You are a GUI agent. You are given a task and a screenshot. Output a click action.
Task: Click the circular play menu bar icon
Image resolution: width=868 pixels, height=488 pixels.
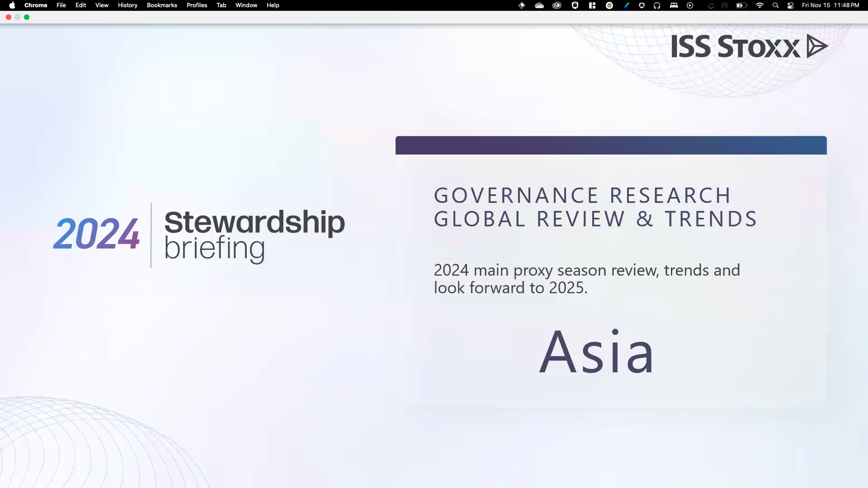point(690,5)
